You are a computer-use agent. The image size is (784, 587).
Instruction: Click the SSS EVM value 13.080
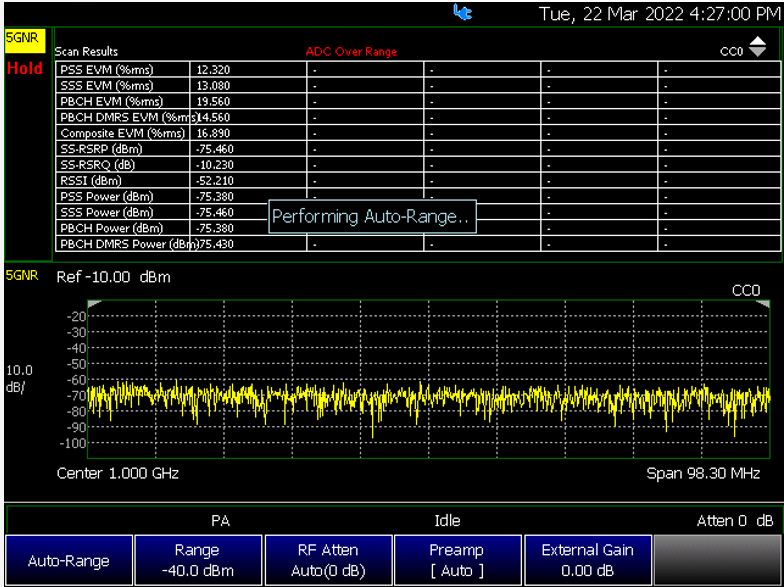(214, 86)
